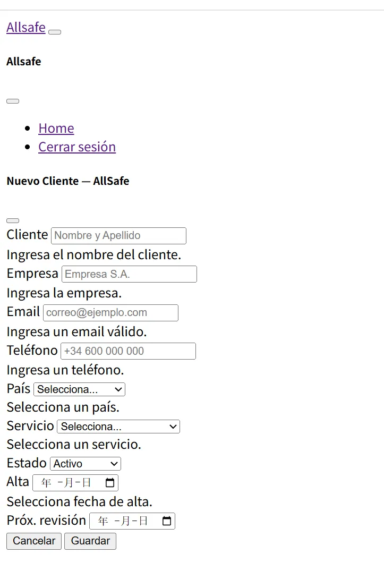This screenshot has height=588, width=384.
Task: Click the year segment of Alta date
Action: pos(46,483)
